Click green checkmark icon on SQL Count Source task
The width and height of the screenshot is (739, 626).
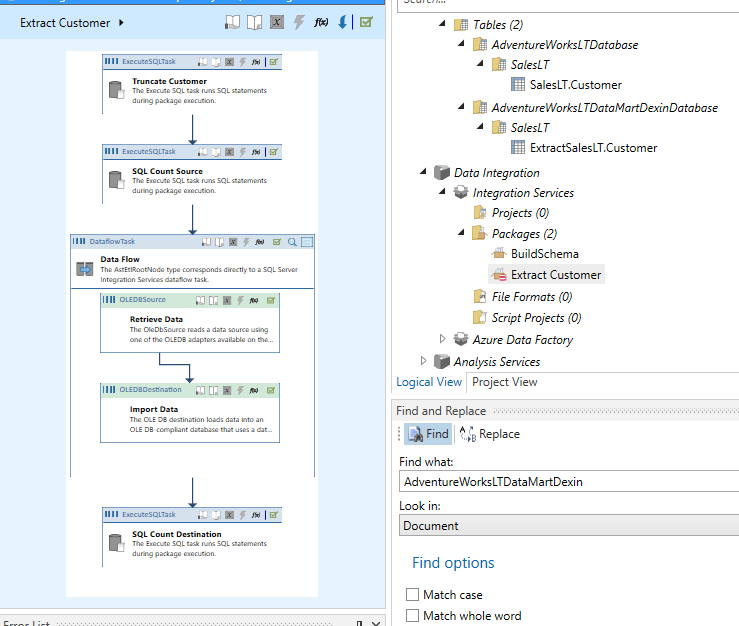click(274, 152)
